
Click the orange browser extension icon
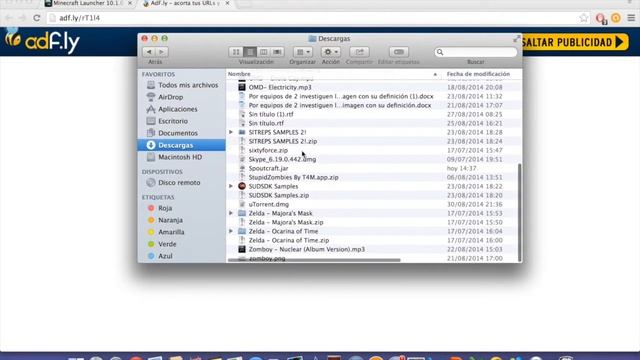(616, 18)
